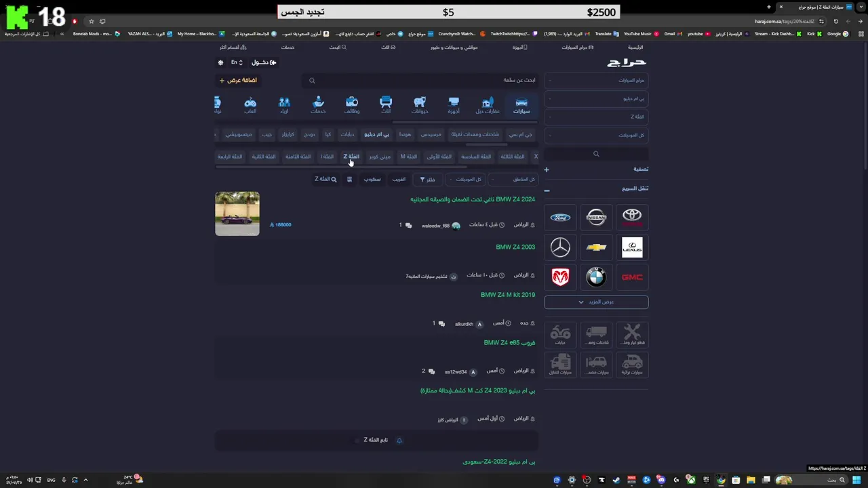The image size is (868, 488).
Task: Open مواشي و حيوانات و طيور menu item
Action: click(454, 47)
